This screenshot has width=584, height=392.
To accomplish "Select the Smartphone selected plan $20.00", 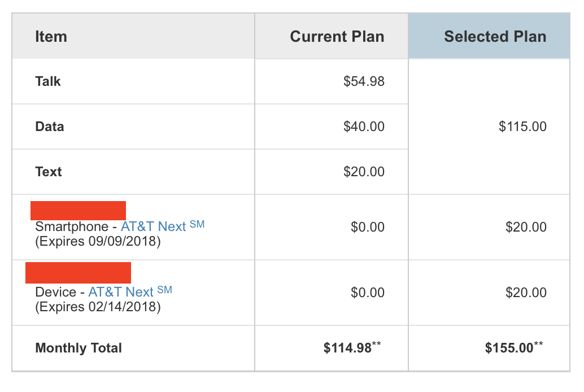I will click(x=525, y=227).
